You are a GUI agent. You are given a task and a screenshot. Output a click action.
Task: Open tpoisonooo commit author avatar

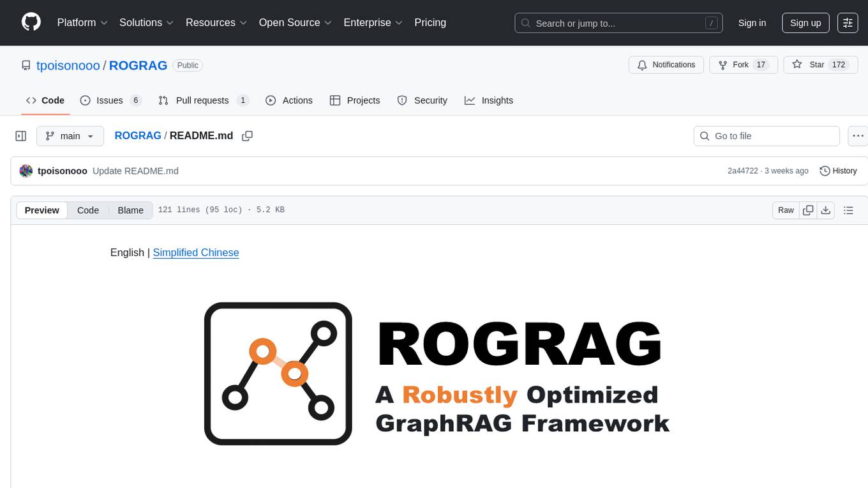[x=26, y=171]
